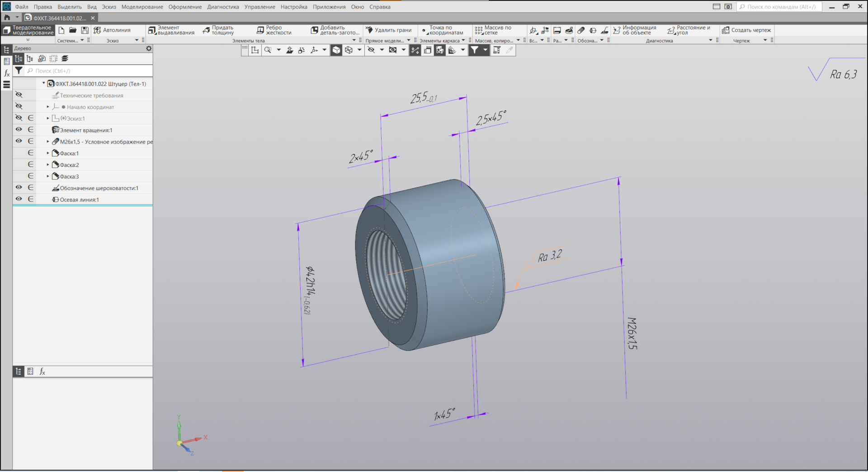Open the Элементы тела panel dropdown

354,40
